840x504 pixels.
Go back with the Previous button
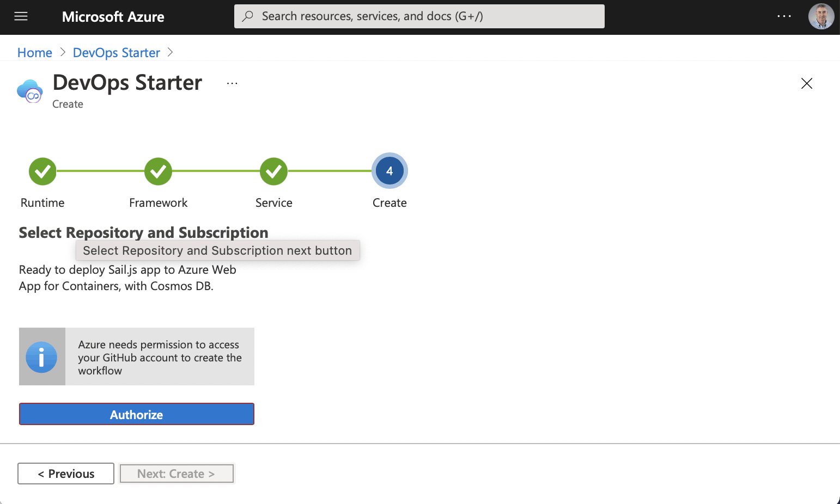(66, 474)
